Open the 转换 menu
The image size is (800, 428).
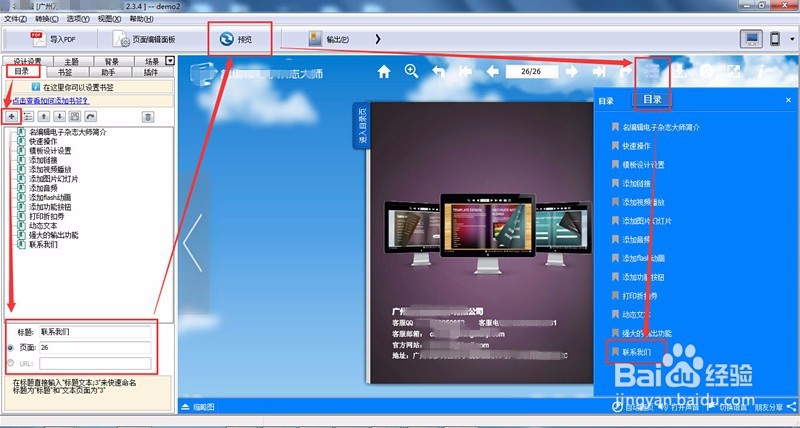(x=46, y=19)
